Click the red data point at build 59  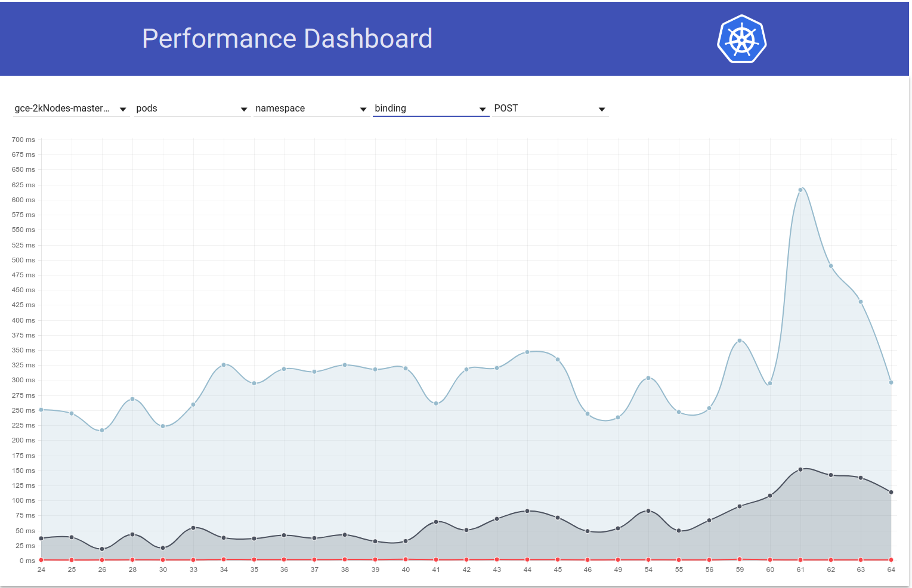click(740, 559)
